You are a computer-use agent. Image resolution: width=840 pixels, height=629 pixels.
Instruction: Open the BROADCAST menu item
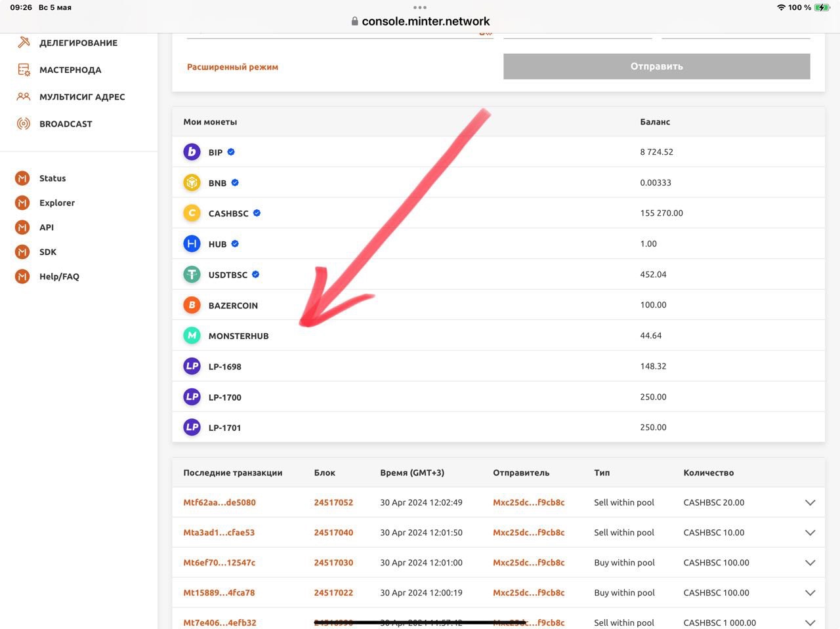click(x=66, y=123)
